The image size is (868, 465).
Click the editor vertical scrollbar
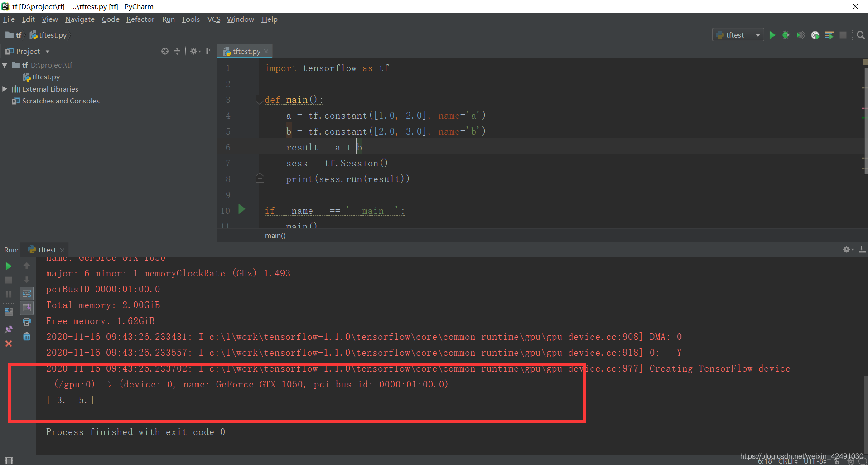coord(865,121)
